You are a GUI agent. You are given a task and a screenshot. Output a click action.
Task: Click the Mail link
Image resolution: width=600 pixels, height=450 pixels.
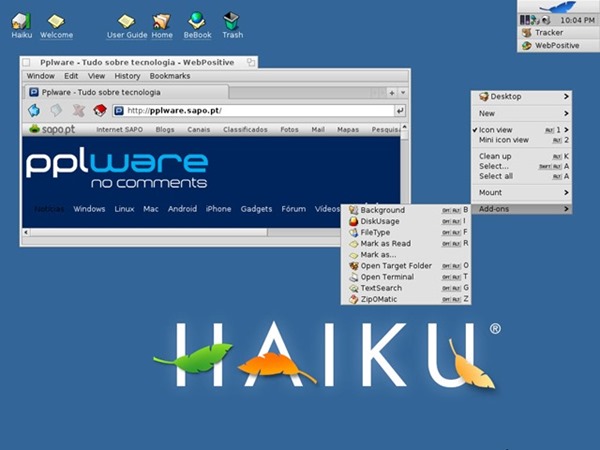[x=318, y=130]
